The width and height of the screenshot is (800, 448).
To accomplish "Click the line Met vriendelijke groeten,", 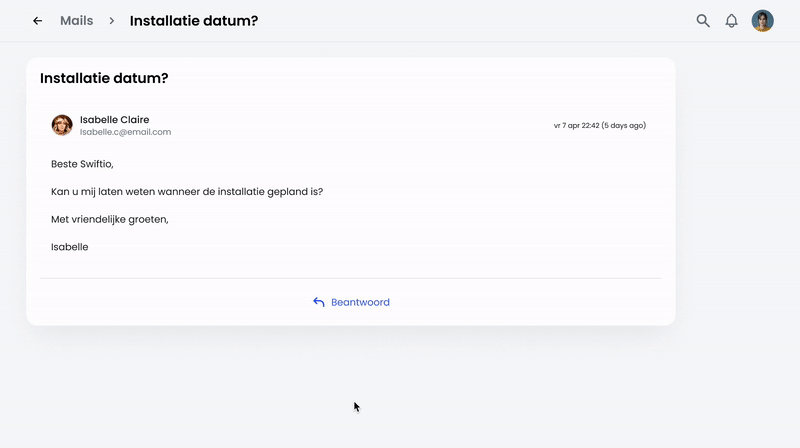I will click(x=110, y=219).
